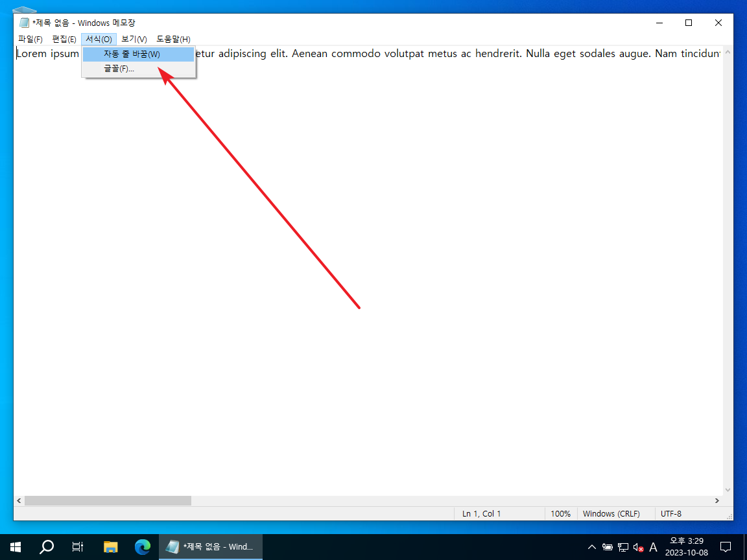747x560 pixels.
Task: Open taskbar Search magnifier
Action: [46, 546]
